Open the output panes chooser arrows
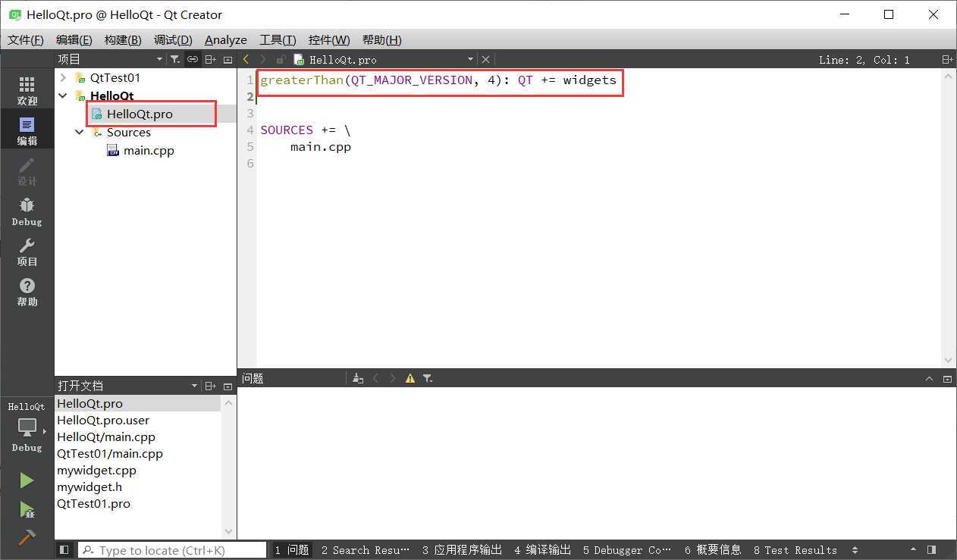The width and height of the screenshot is (957, 560). [855, 550]
